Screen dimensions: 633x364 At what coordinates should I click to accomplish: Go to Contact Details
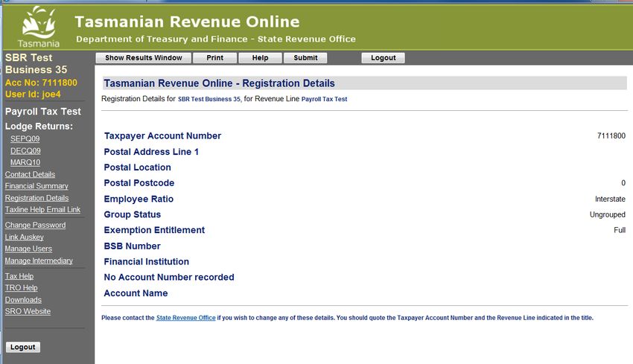pos(30,174)
